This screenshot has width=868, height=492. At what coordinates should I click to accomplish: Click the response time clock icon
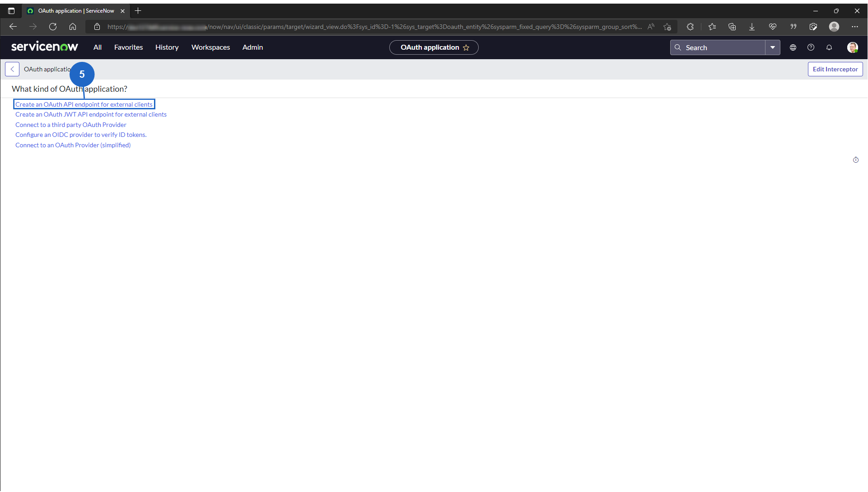[x=856, y=160]
